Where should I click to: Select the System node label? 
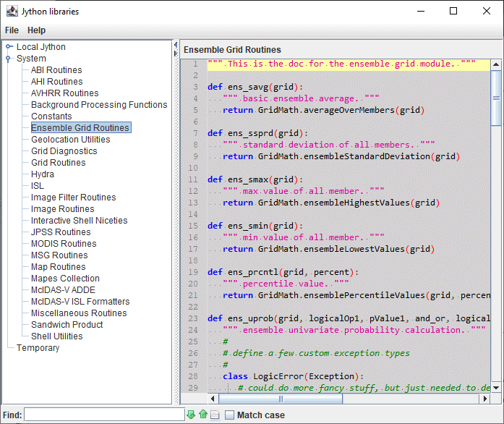[x=31, y=58]
